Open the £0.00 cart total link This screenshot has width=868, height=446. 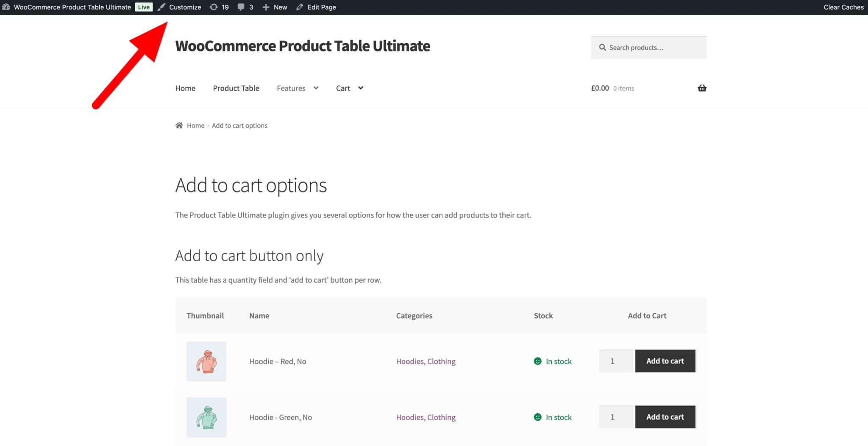pyautogui.click(x=600, y=88)
